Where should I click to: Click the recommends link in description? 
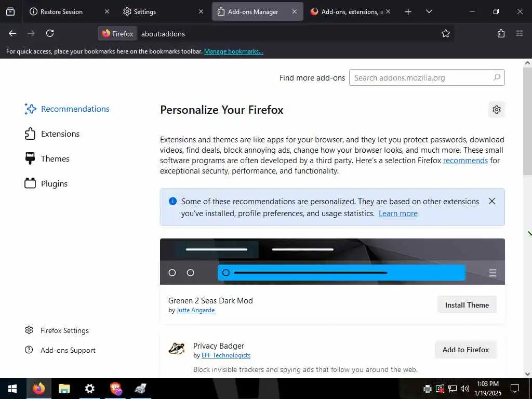[465, 160]
